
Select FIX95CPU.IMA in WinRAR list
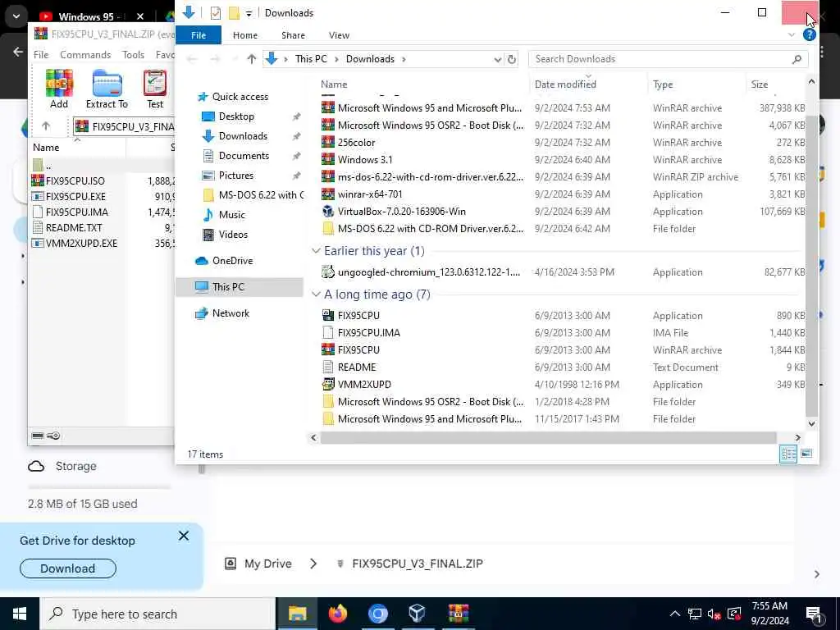[x=76, y=212]
